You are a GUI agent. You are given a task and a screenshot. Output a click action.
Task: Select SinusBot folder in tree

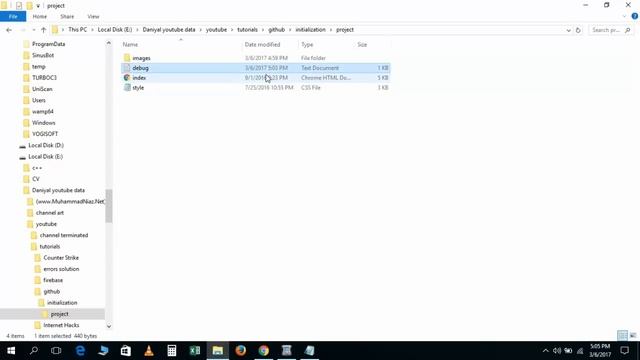[x=43, y=55]
